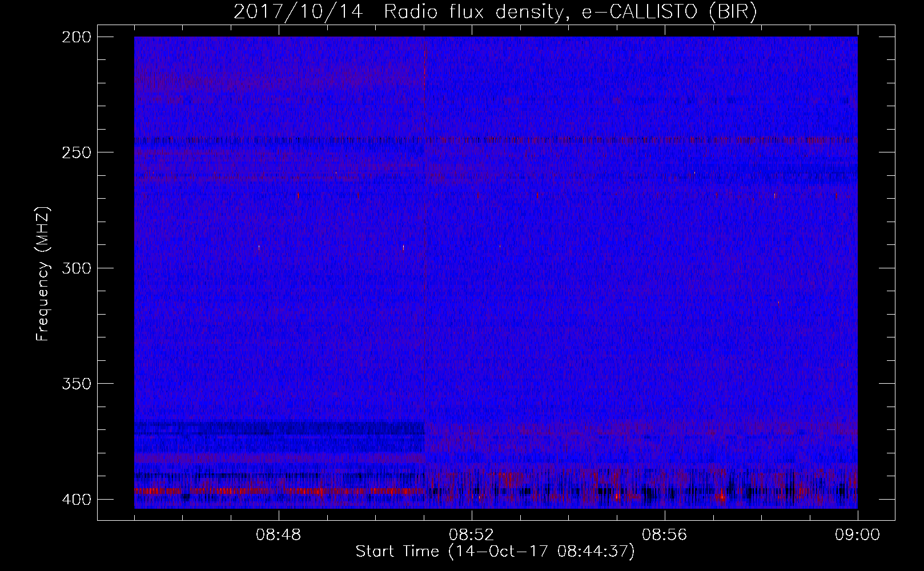Click the 'Frequency (MHZ)' axis title
924x571 pixels.
(43, 274)
